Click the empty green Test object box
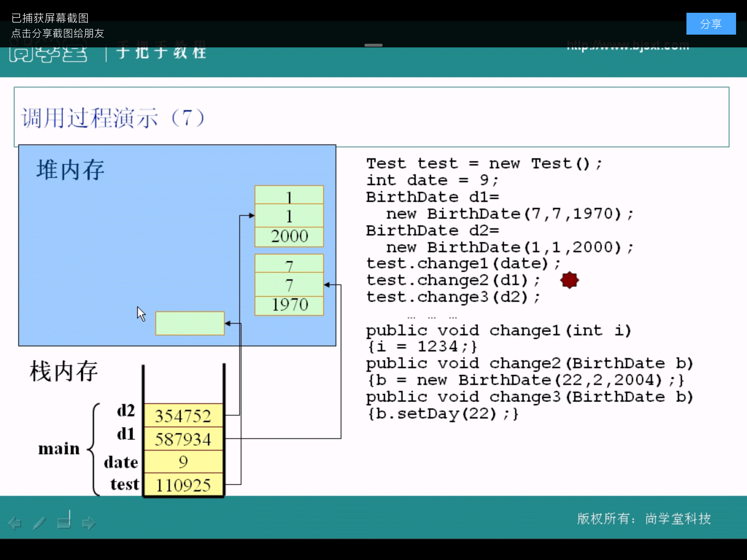Screen dimensions: 747x560 [190, 323]
